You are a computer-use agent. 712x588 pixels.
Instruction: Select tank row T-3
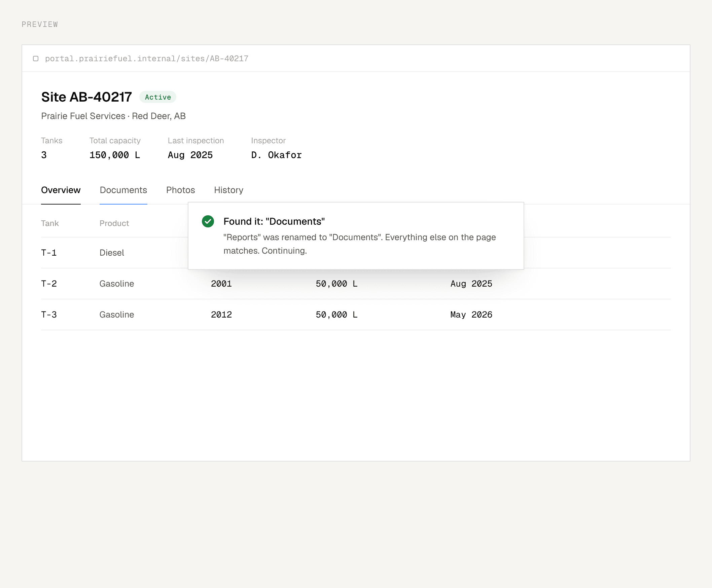coord(356,314)
